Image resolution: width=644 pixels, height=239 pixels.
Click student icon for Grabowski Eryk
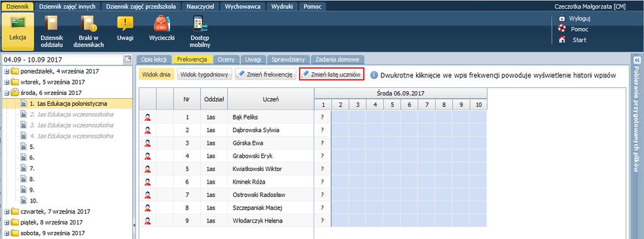click(x=147, y=156)
